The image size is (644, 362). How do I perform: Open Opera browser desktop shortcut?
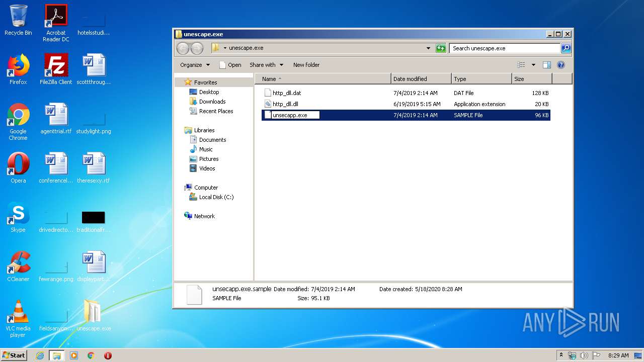[18, 168]
